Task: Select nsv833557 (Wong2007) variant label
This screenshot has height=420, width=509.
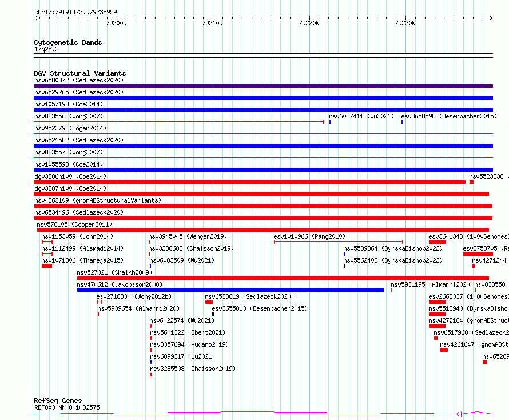Action: pos(69,152)
